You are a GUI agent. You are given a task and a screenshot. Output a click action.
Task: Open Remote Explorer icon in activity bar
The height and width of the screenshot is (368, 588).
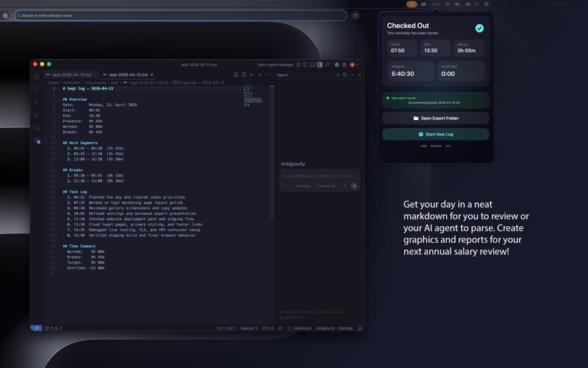(36, 127)
